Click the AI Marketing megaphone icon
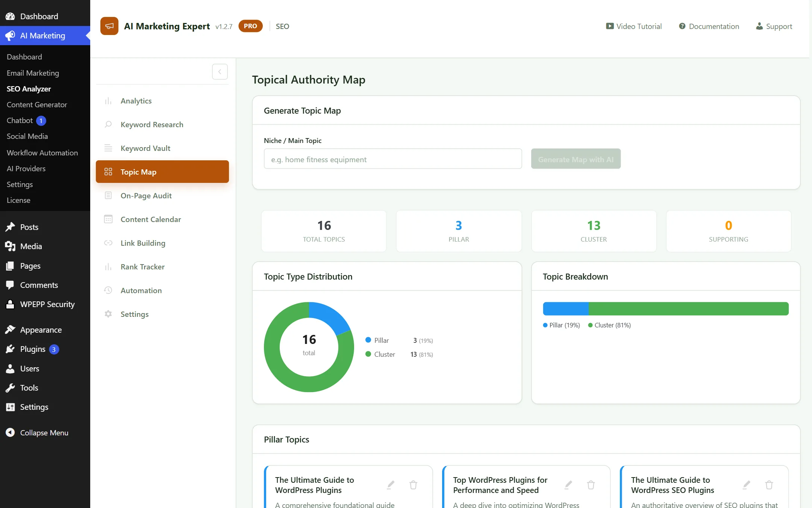Viewport: 812px width, 508px height. point(10,35)
